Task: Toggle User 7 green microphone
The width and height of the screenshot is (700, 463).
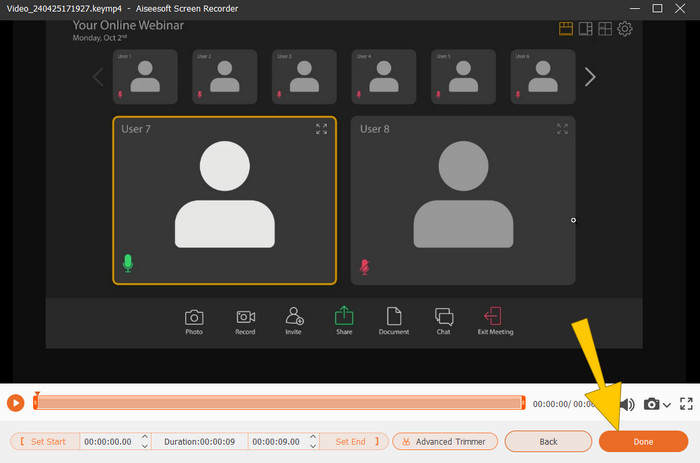Action: pos(128,263)
